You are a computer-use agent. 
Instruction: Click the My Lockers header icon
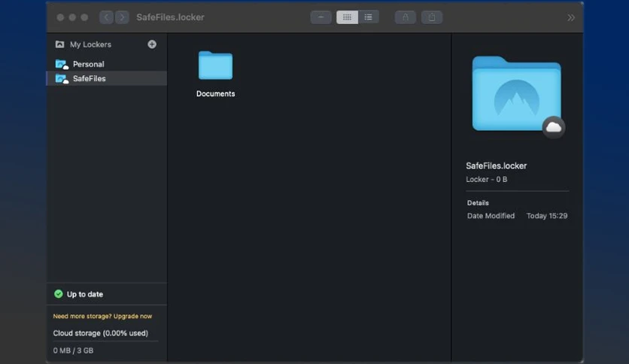[59, 44]
